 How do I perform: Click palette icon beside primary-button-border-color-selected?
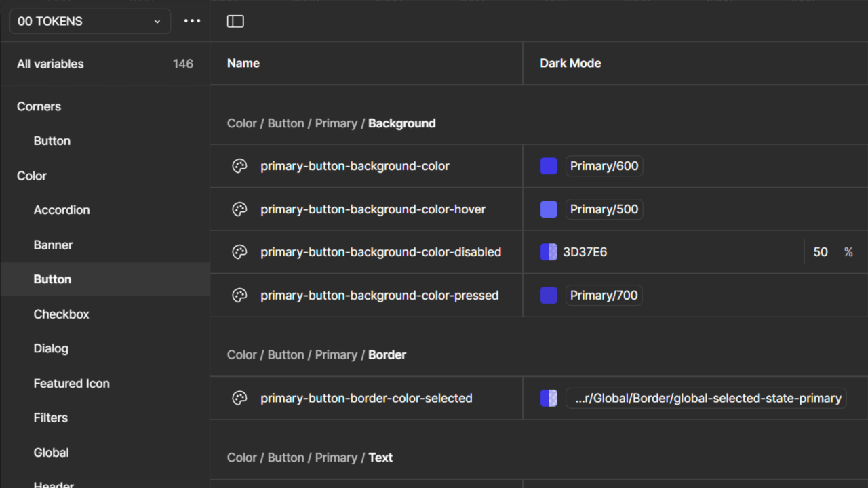click(x=239, y=399)
